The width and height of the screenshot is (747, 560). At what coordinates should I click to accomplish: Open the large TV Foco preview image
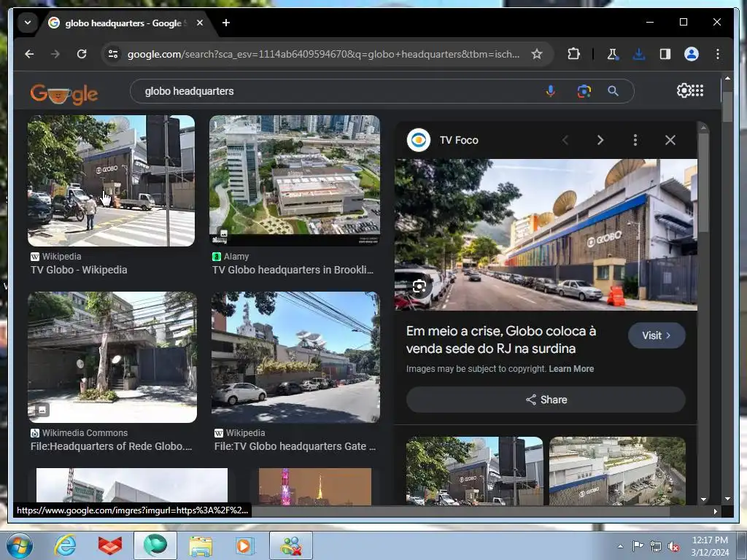click(546, 234)
